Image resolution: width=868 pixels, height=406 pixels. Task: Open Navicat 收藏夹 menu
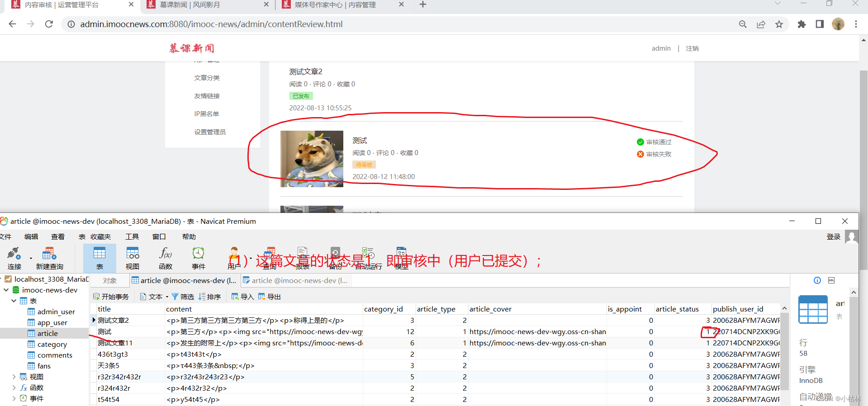[100, 236]
